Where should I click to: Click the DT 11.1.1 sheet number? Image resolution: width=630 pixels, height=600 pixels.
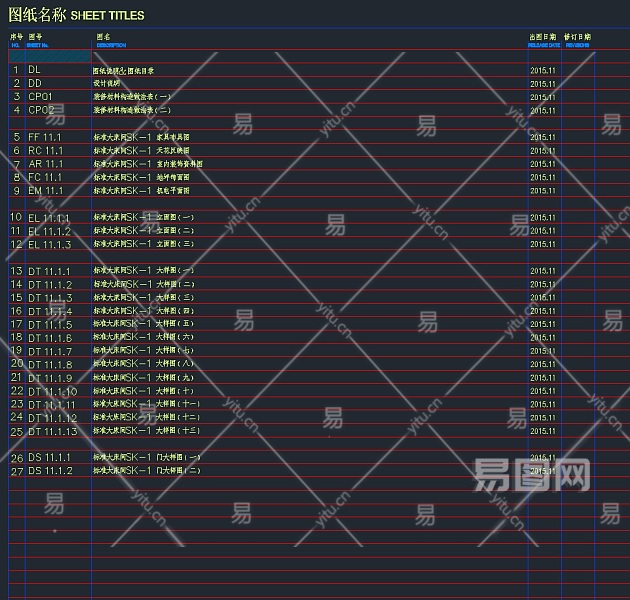49,271
